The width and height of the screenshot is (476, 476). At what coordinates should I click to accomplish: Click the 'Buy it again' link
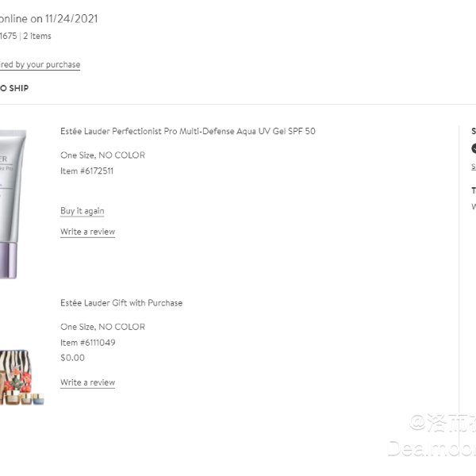point(83,211)
